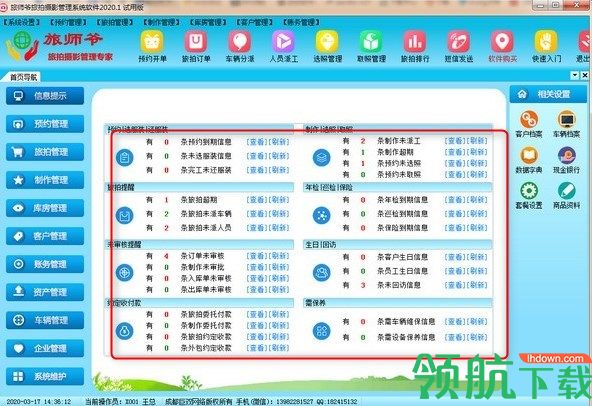This screenshot has height=406, width=592.
Task: Click the 预约|选服装|还服装 section clipboard icon
Action: click(125, 157)
